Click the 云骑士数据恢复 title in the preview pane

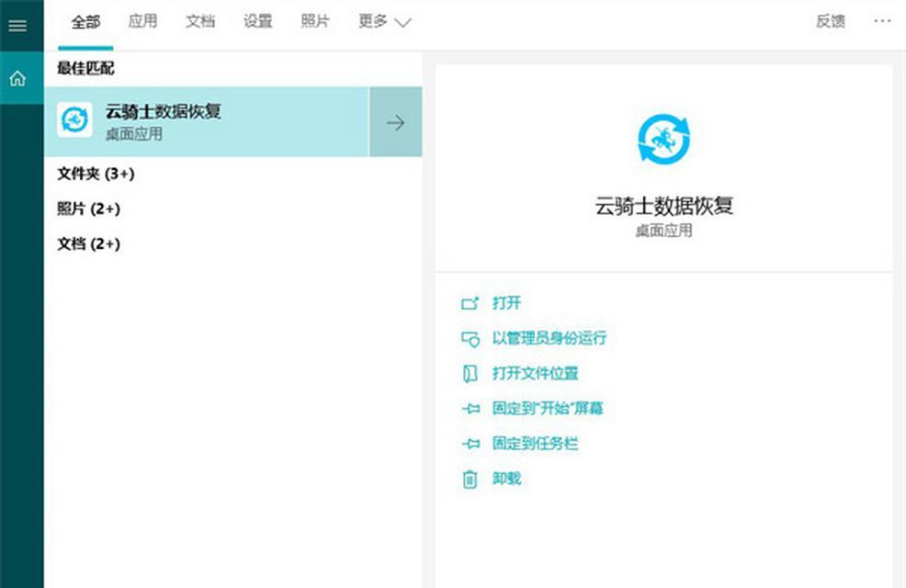[x=664, y=206]
